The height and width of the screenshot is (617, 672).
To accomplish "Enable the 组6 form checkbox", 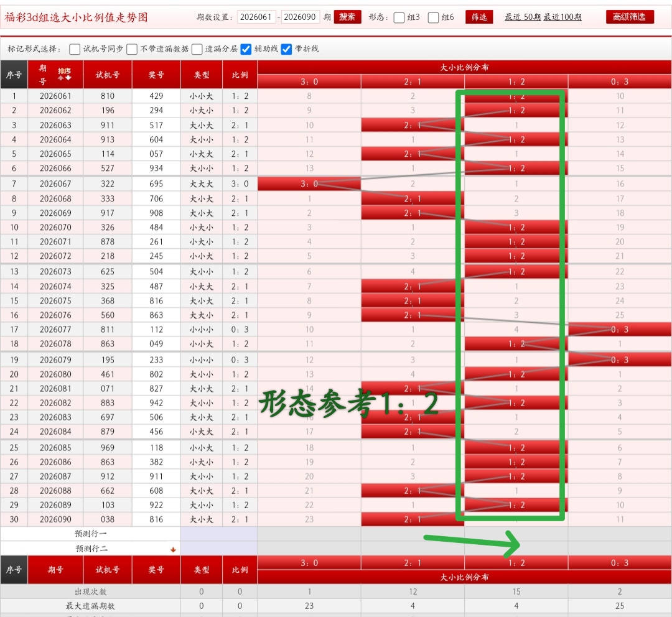I will 434,17.
